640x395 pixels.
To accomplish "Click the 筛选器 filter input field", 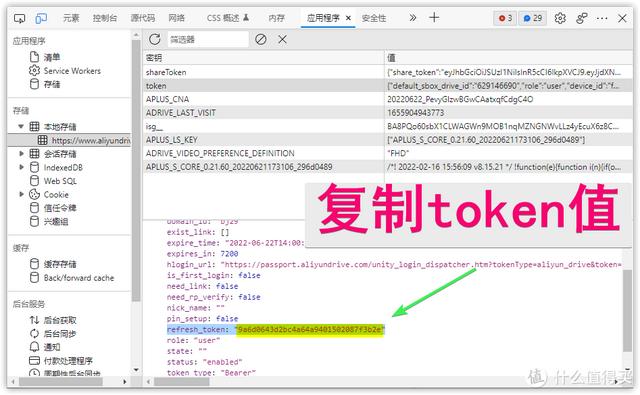I will pos(208,40).
